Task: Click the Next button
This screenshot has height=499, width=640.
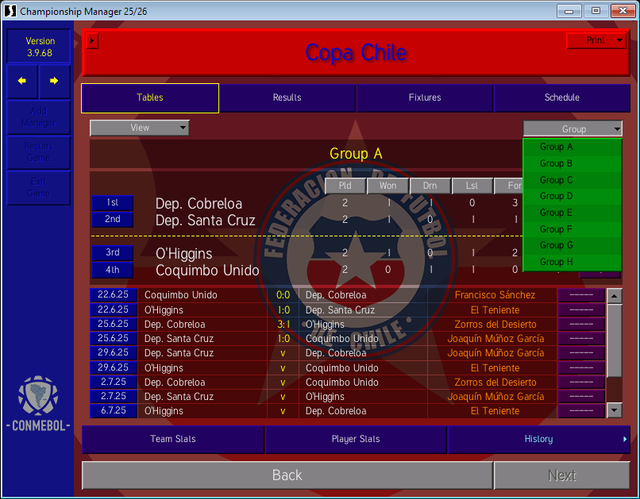Action: click(x=562, y=475)
